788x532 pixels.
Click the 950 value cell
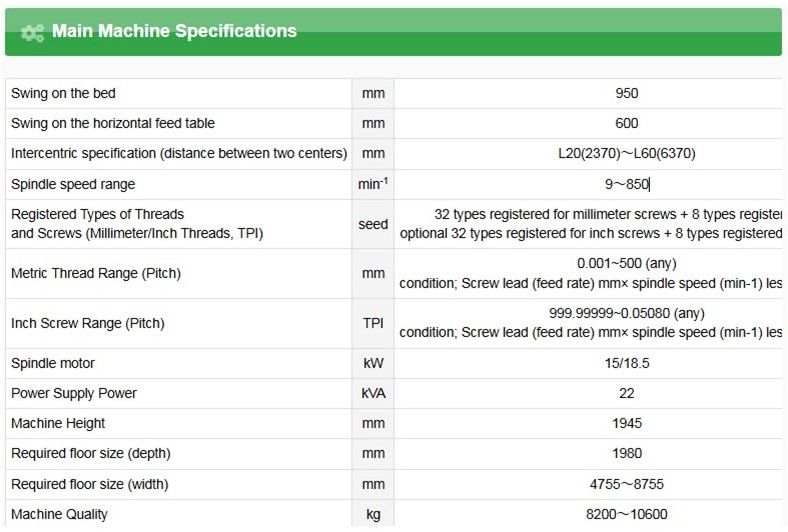(x=627, y=93)
